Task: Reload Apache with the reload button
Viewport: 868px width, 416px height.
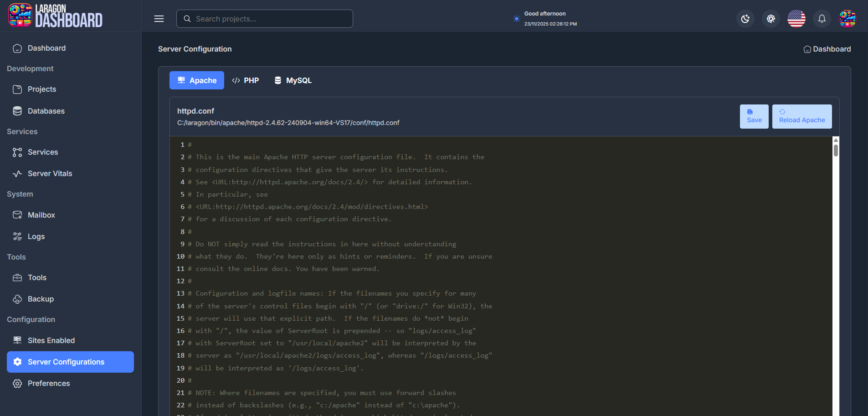Action: (801, 116)
